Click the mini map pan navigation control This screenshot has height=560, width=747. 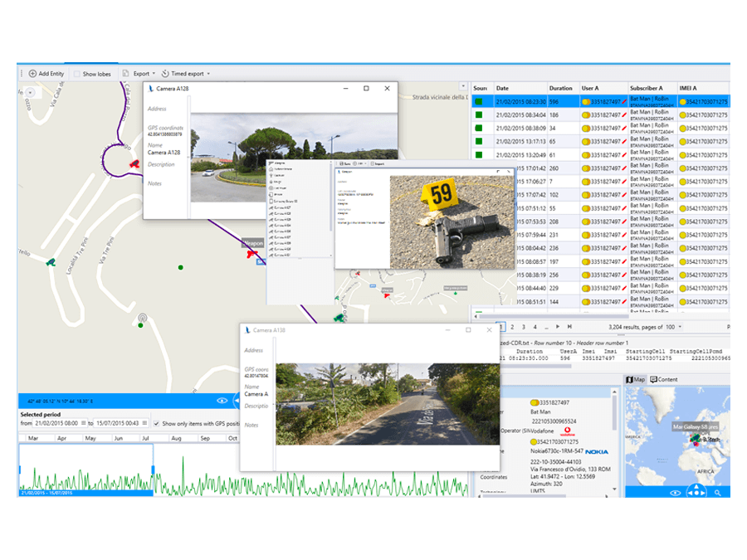pos(696,491)
